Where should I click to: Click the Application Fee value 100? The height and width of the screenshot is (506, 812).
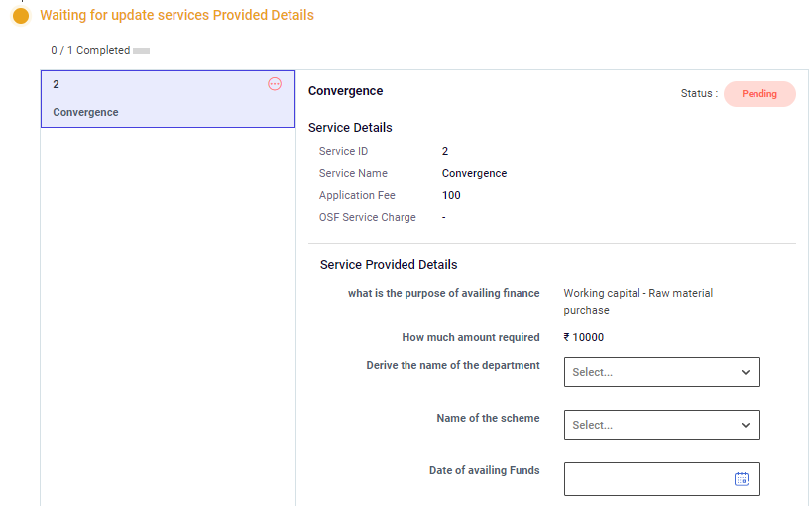point(451,195)
